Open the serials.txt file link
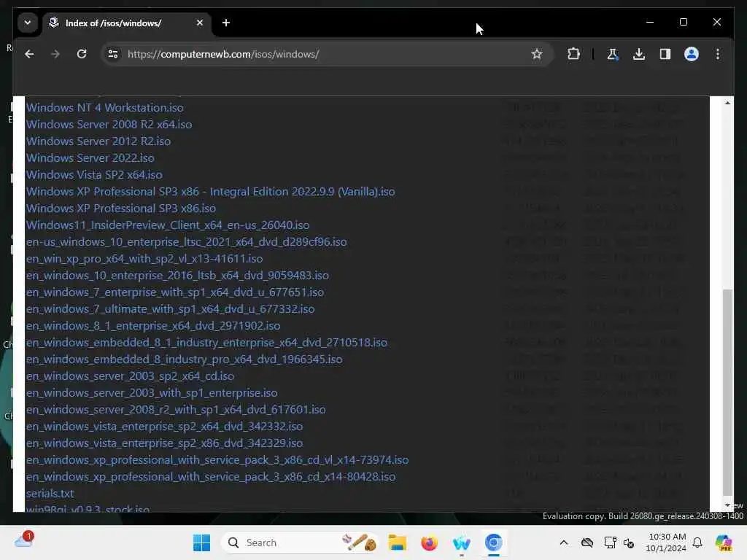The width and height of the screenshot is (747, 560). (x=50, y=494)
